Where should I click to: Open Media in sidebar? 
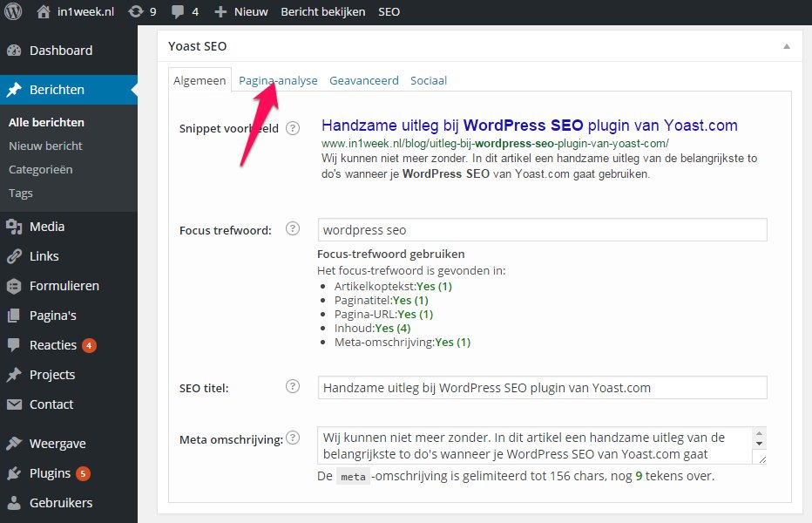coord(46,227)
